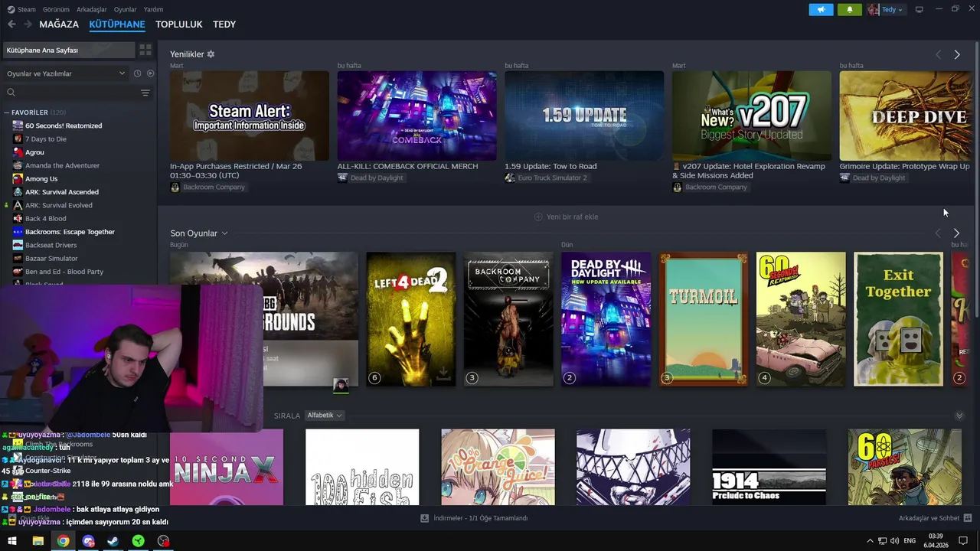Show next Yenilikler news items
This screenshot has width=980, height=551.
(x=957, y=54)
